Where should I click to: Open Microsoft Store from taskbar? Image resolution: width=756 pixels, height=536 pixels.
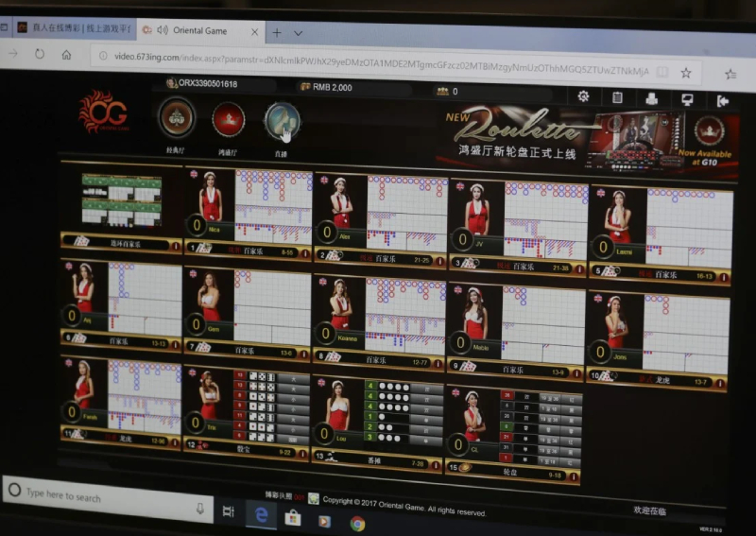(x=293, y=518)
